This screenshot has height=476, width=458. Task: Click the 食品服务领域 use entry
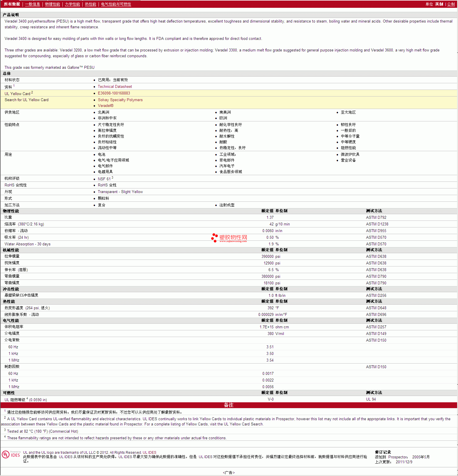231,172
